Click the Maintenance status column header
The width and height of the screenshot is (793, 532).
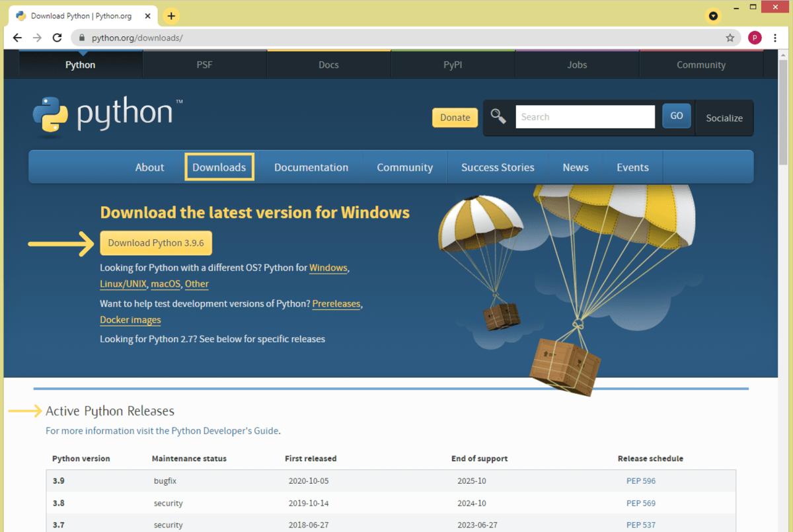pos(189,459)
